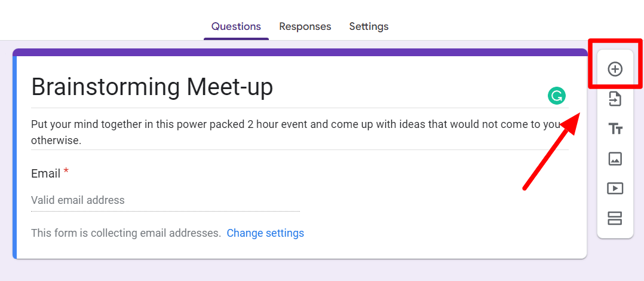The height and width of the screenshot is (281, 644).
Task: Add a video via the sidebar icon
Action: pos(615,188)
